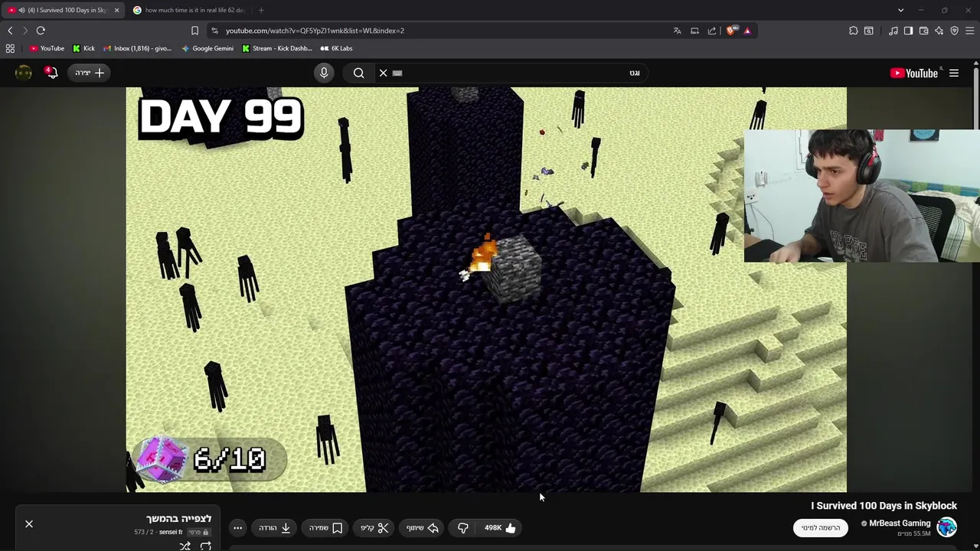Like the video with 498K thumbs up
Image resolution: width=980 pixels, height=551 pixels.
point(501,527)
